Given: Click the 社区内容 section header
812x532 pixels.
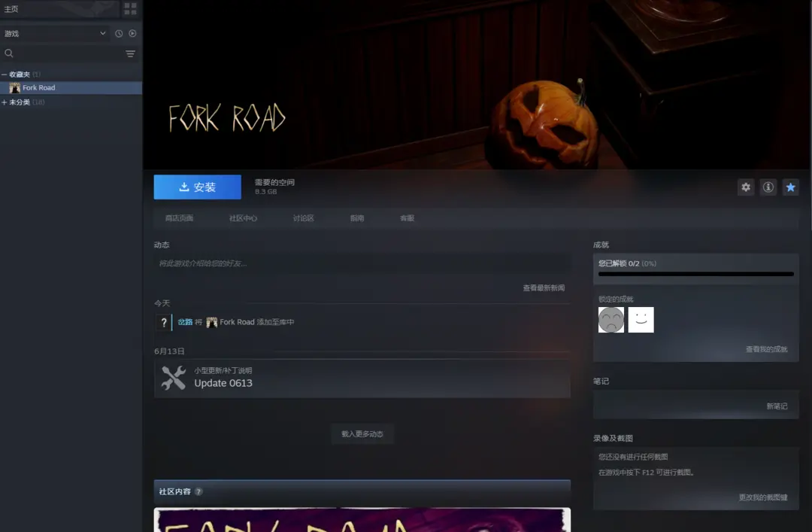Looking at the screenshot, I should click(175, 491).
